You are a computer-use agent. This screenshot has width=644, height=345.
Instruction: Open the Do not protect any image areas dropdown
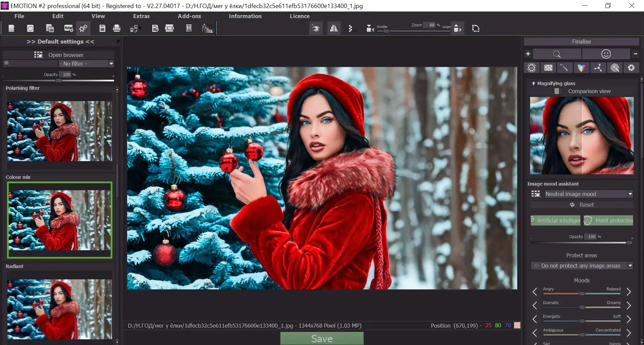582,266
